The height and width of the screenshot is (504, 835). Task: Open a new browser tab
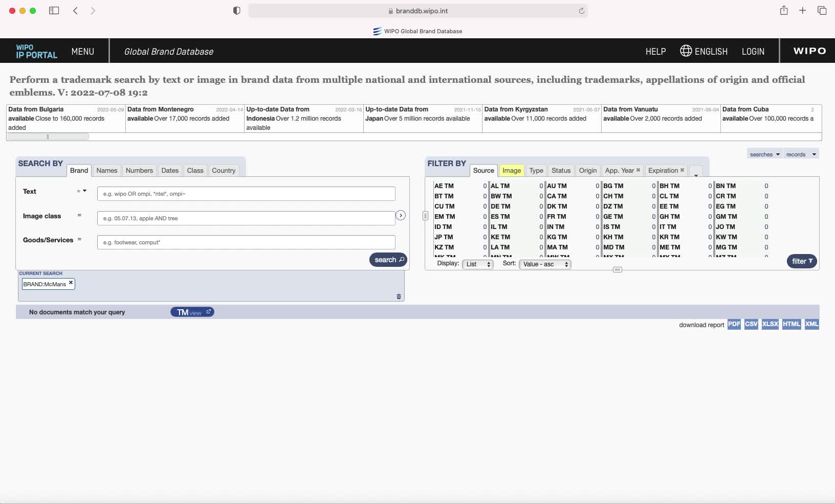point(802,11)
